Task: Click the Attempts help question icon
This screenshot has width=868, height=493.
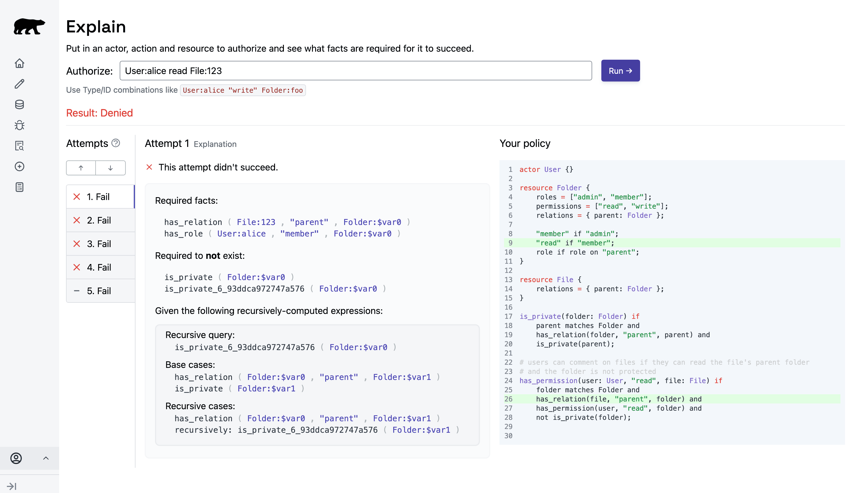Action: point(116,143)
